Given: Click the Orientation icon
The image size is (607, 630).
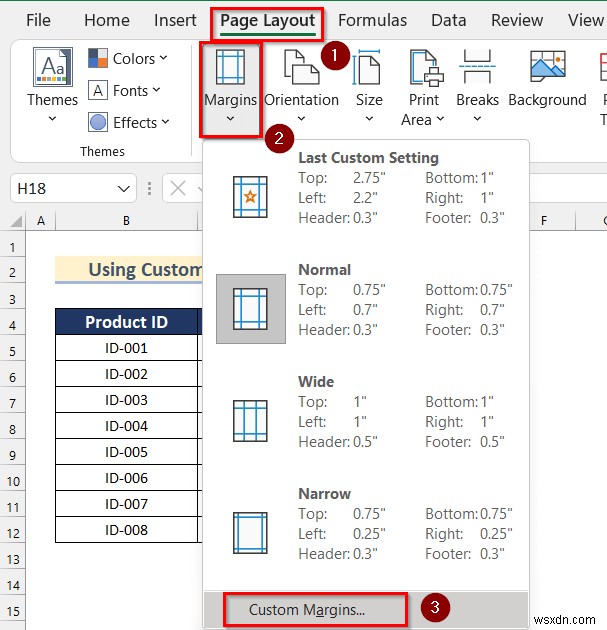Looking at the screenshot, I should point(301,67).
